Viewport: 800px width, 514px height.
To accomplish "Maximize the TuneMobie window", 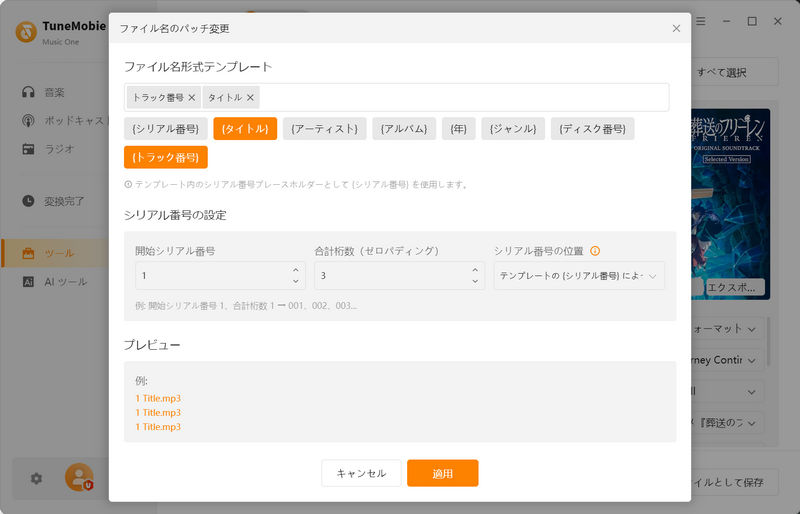I will click(x=752, y=21).
